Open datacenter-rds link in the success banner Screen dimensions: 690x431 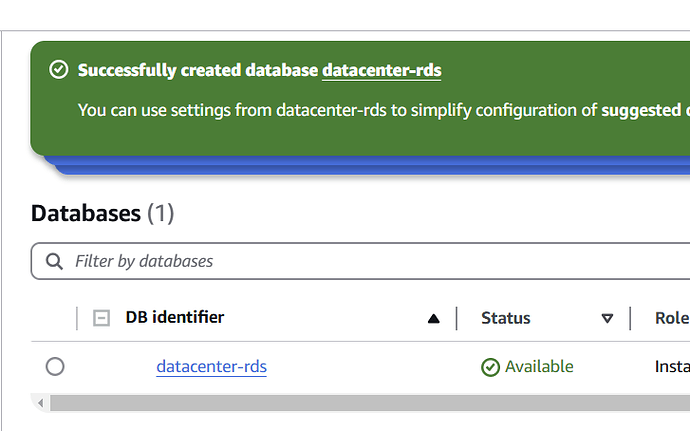pyautogui.click(x=382, y=70)
